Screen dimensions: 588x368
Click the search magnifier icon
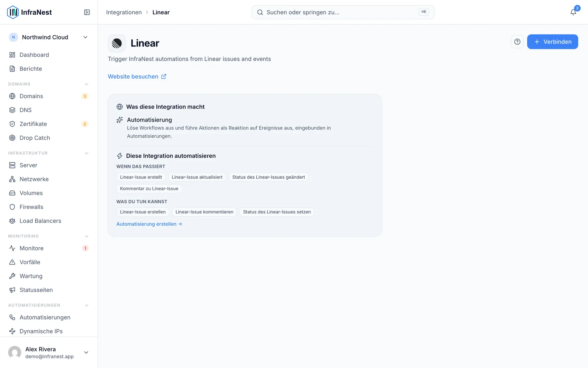pos(260,12)
